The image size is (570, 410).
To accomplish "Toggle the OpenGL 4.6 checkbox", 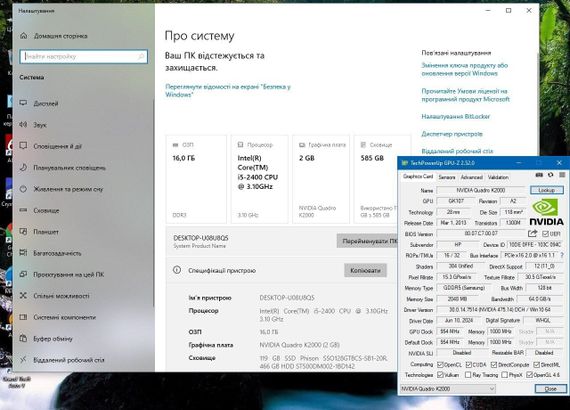I will [529, 375].
